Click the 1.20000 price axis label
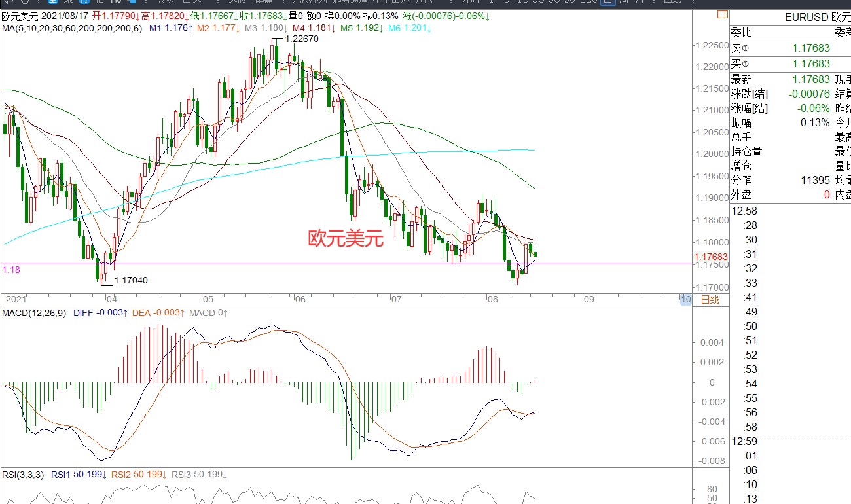The image size is (851, 504). (x=711, y=154)
